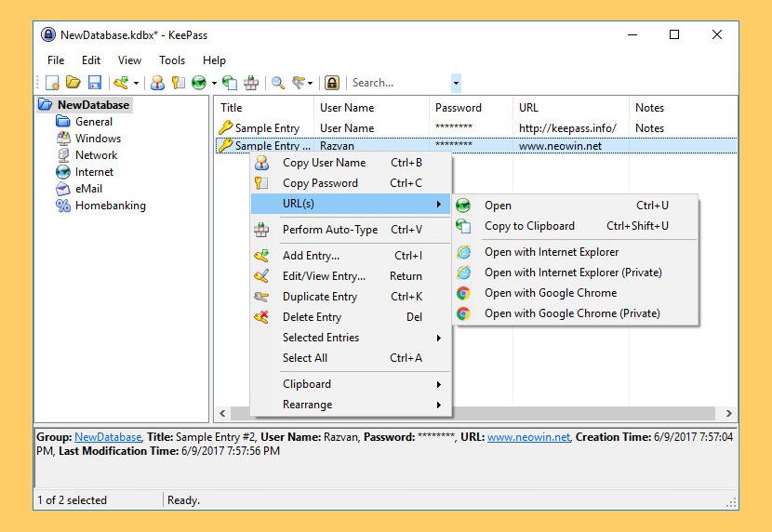Select the Homebanking group in tree
Screen dimensions: 772x532
pos(111,206)
